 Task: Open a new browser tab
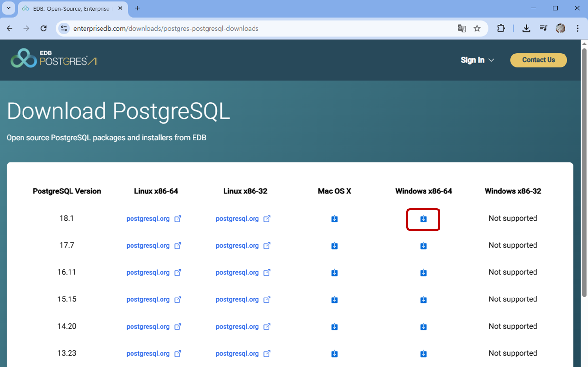click(137, 8)
